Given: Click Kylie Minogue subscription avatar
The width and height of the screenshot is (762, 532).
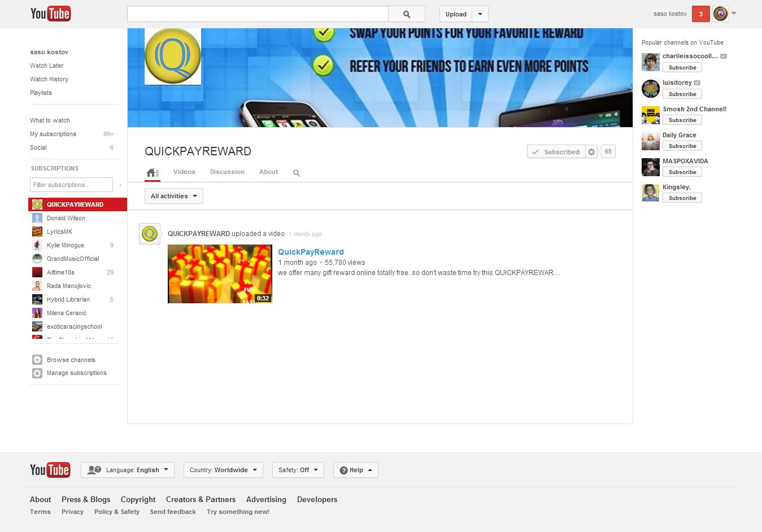Looking at the screenshot, I should [x=37, y=245].
